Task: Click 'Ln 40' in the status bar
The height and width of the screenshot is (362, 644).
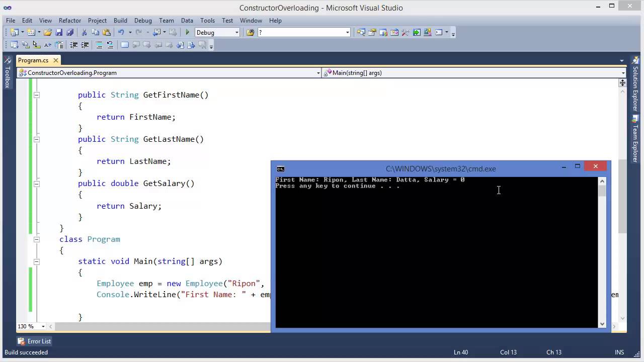Action: tap(461, 352)
